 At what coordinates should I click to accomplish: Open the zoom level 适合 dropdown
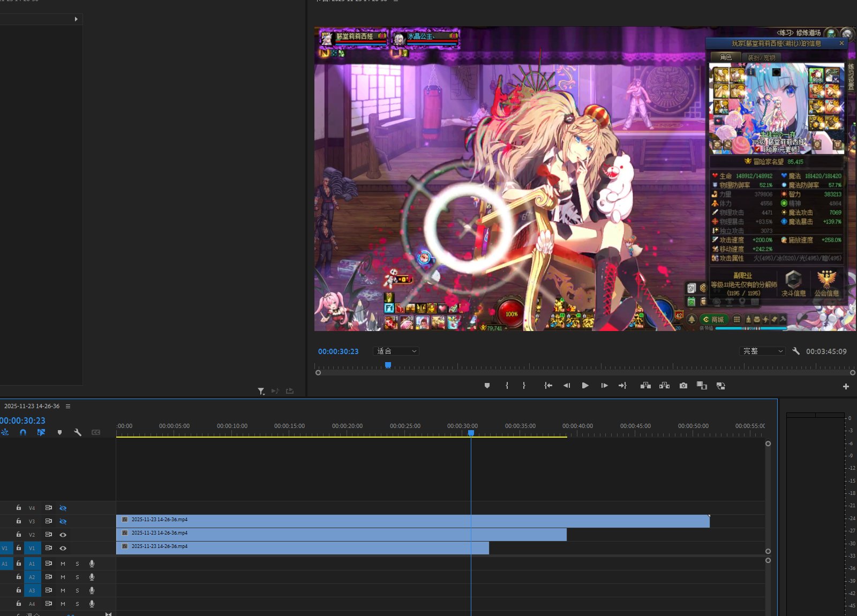tap(396, 351)
